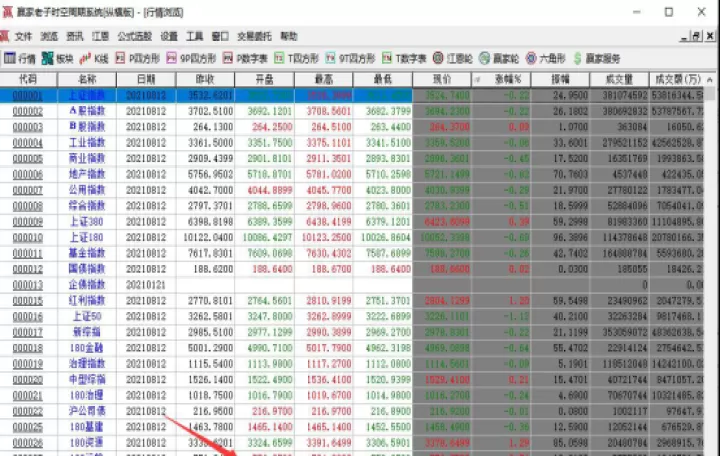This screenshot has height=456, width=720.
Task: Open the 赢家轮 wheel tool
Action: click(x=499, y=58)
